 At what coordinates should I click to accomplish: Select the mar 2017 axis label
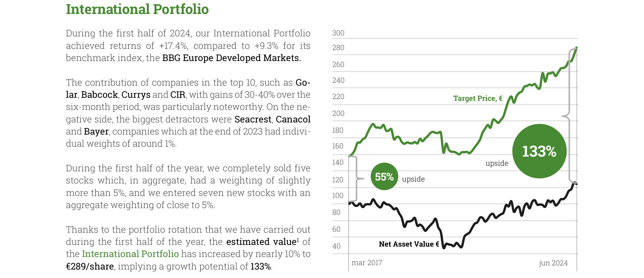coord(367,263)
